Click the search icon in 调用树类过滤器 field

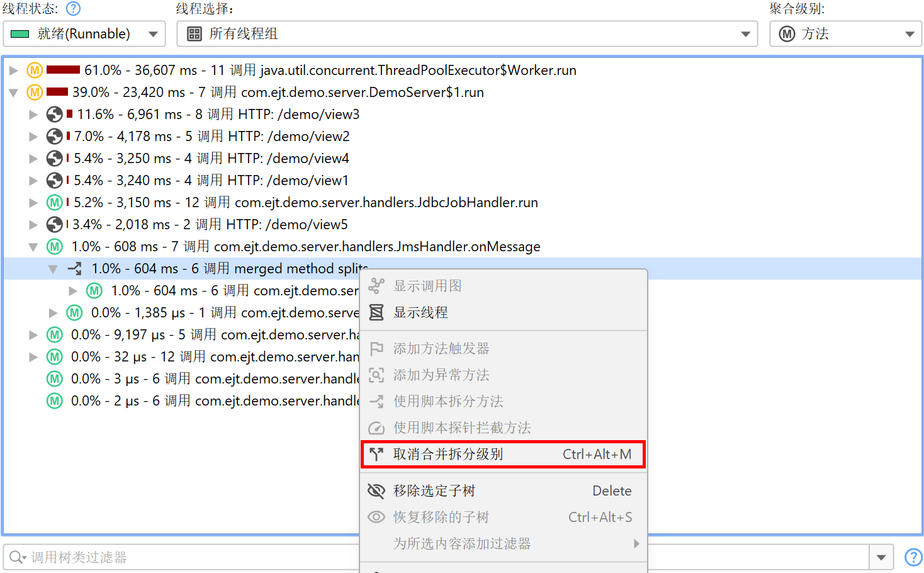tap(17, 557)
